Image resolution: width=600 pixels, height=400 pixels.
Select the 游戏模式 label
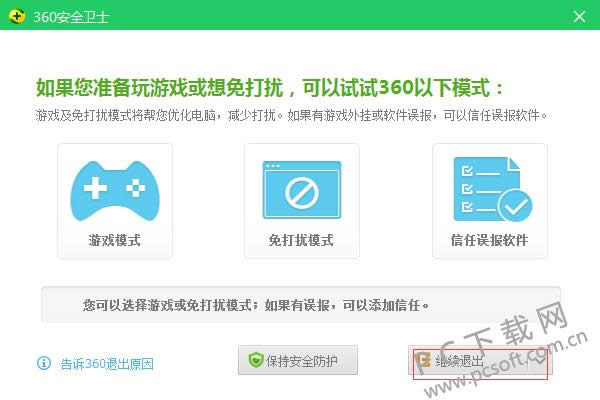(115, 241)
